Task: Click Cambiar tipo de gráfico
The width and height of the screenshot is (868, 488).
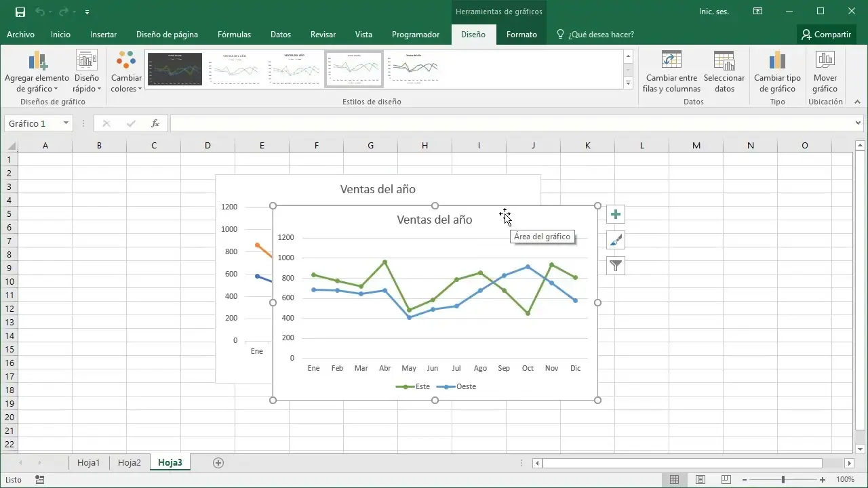Action: [777, 71]
